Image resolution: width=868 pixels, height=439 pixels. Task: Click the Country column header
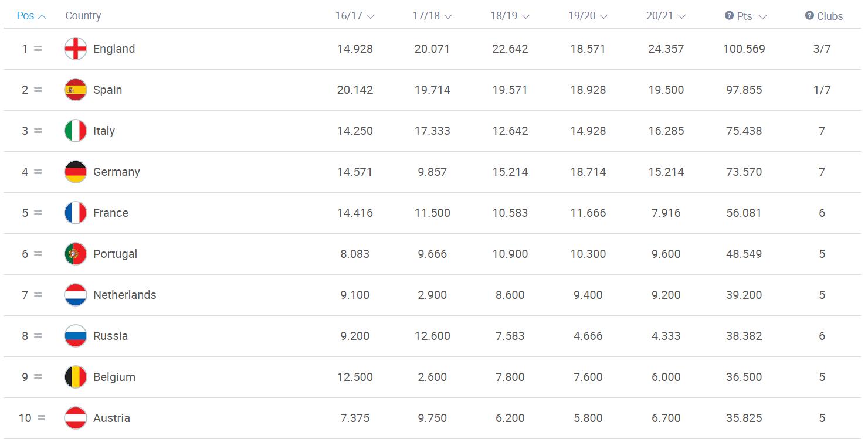pyautogui.click(x=83, y=16)
